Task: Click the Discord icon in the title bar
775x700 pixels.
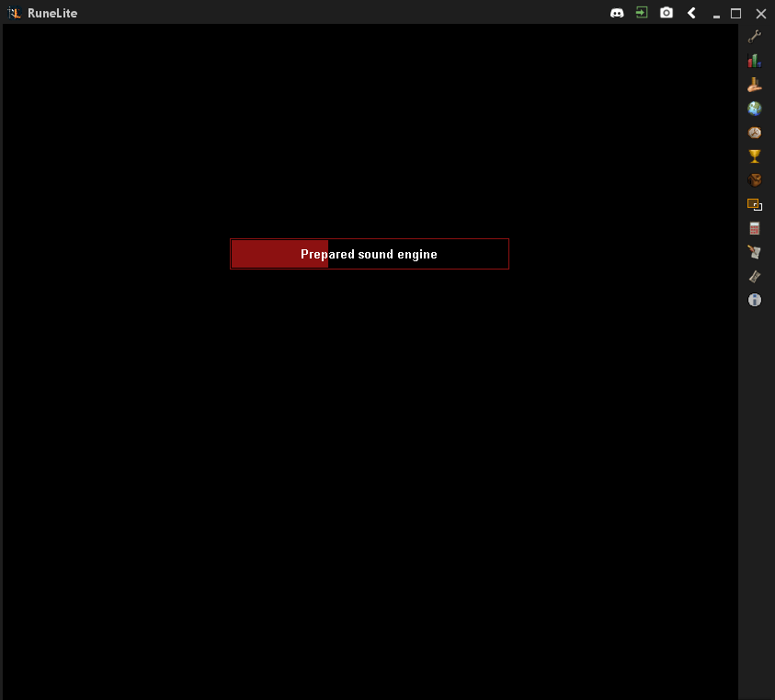Action: [616, 12]
